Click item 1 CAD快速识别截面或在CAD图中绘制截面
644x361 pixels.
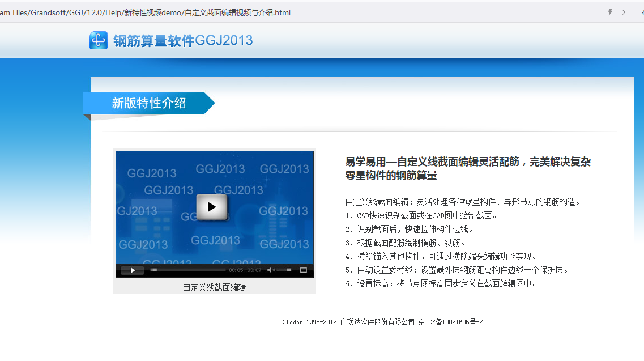point(421,215)
